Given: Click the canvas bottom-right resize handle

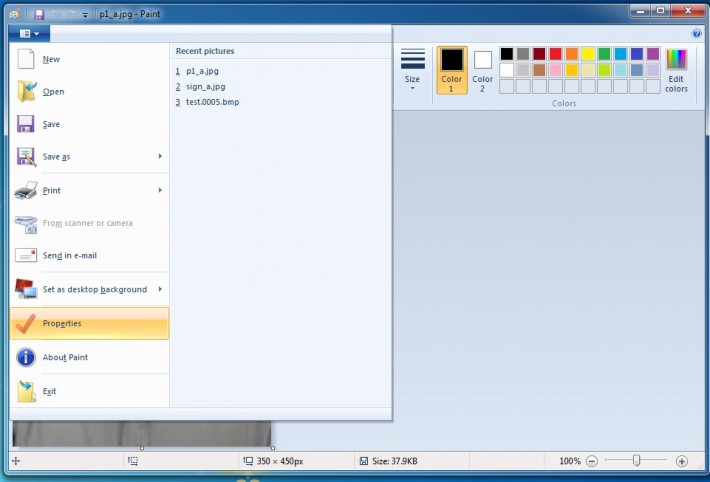Looking at the screenshot, I should click(x=273, y=448).
